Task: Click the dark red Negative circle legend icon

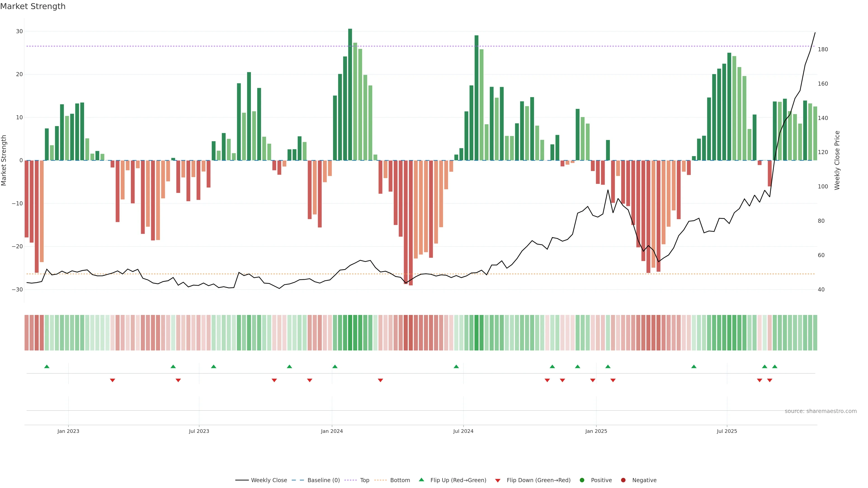Action: (x=623, y=480)
